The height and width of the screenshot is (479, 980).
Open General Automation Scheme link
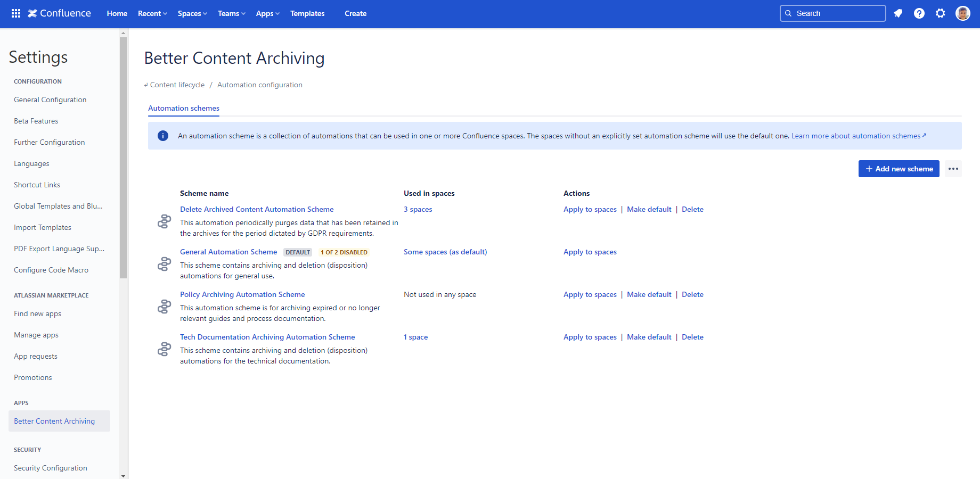[228, 252]
